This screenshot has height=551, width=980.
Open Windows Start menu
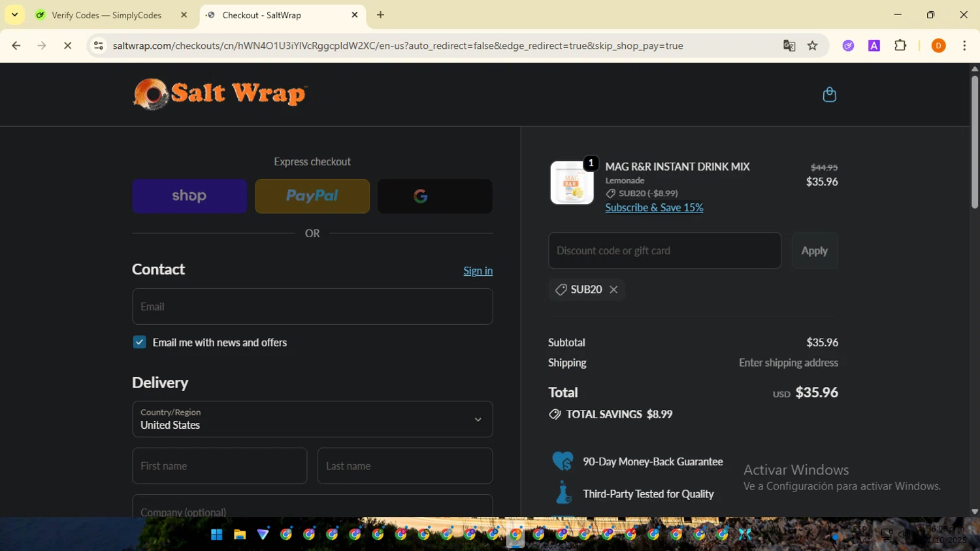tap(216, 535)
